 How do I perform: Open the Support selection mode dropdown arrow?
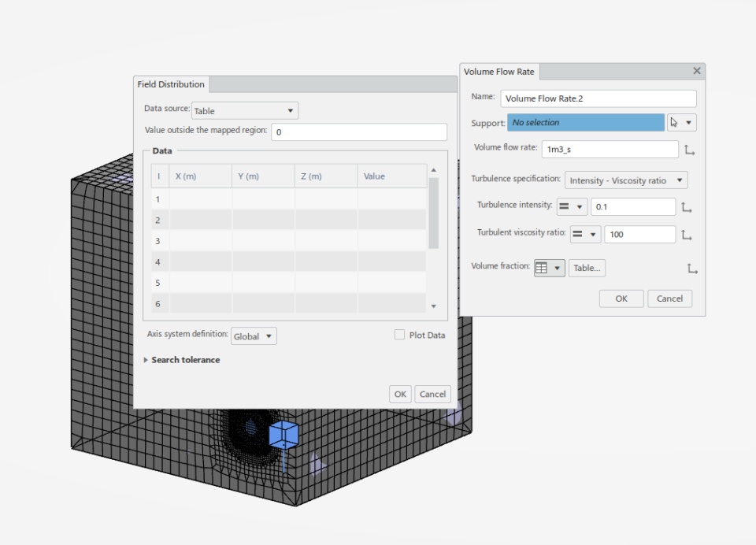(688, 123)
